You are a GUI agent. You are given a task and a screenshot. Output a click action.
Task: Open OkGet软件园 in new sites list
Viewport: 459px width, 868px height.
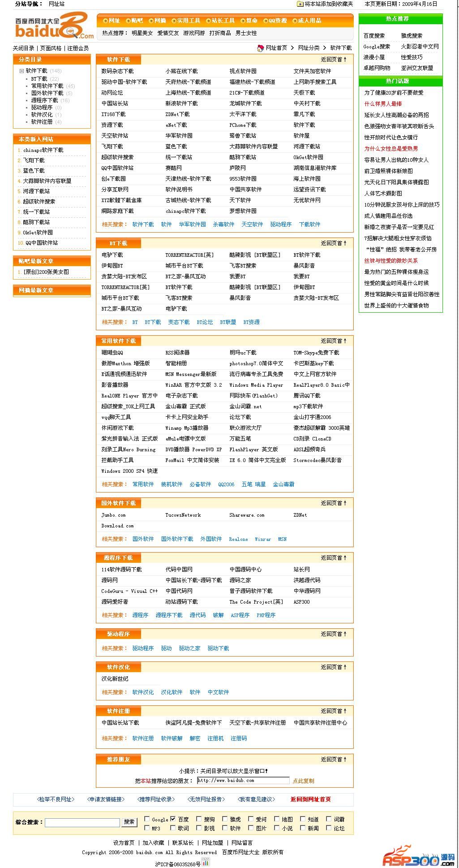(x=38, y=232)
